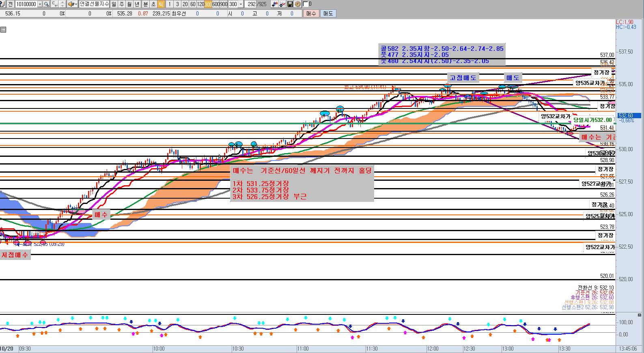Click the grid table icon at chart corner

pyautogui.click(x=3, y=30)
